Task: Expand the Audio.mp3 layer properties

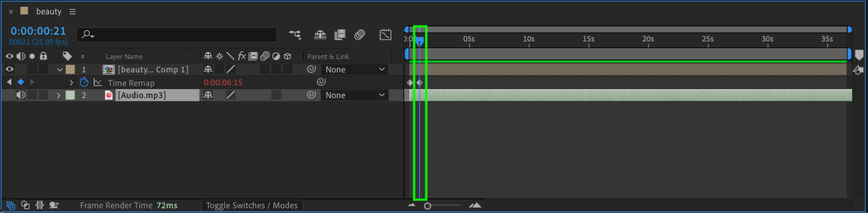Action: [59, 95]
